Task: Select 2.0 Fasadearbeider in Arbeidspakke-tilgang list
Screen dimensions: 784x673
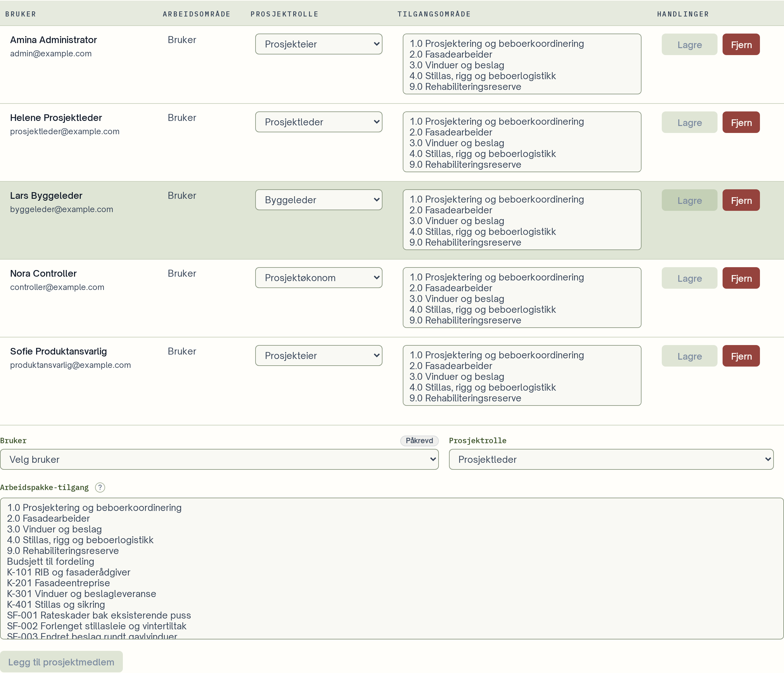Action: (392, 519)
